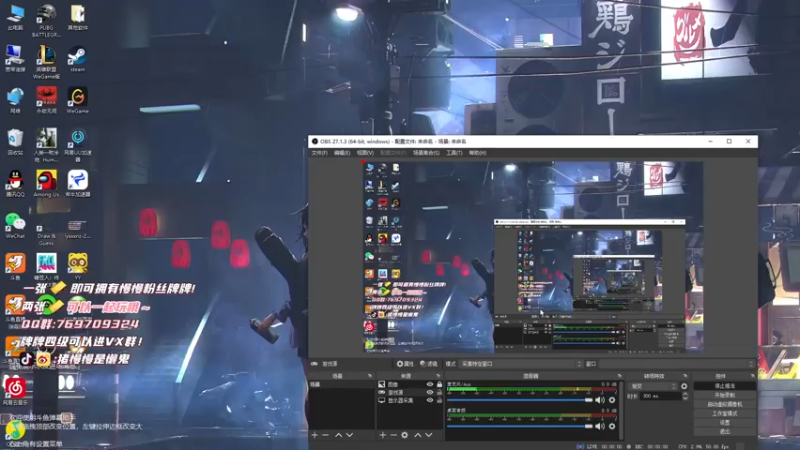Open 桌面音频 audio settings gear
The height and width of the screenshot is (450, 800).
pos(612,426)
